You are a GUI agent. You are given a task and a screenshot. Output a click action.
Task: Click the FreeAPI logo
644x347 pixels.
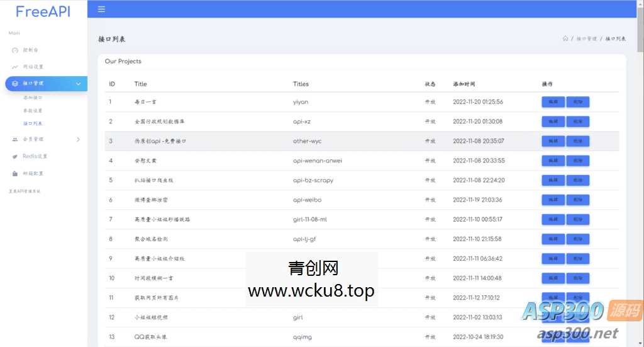coord(43,11)
